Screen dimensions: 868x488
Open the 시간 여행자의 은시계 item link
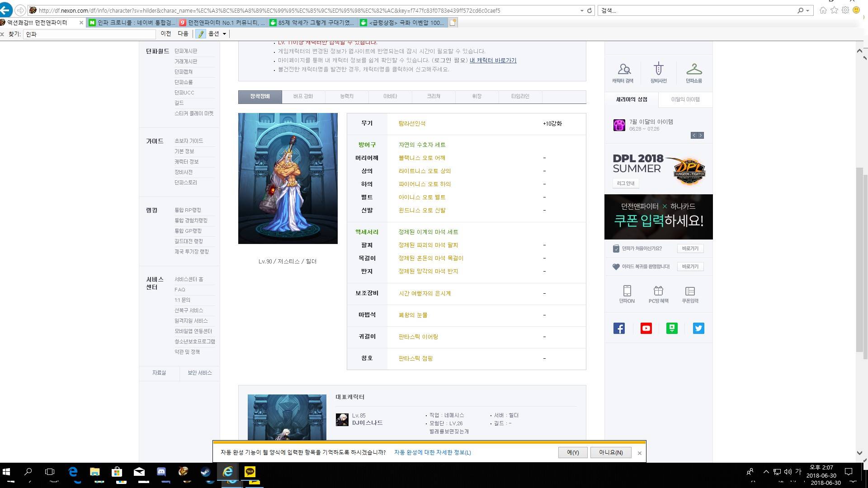click(425, 294)
